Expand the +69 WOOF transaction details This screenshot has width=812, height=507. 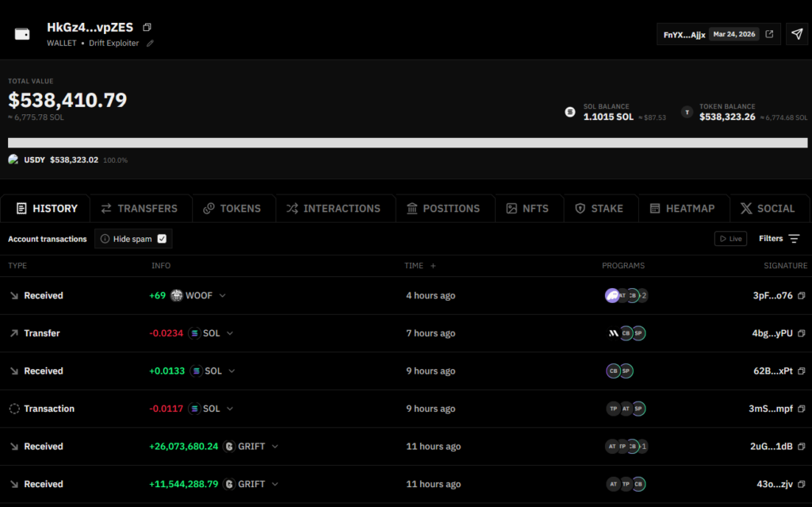[223, 296]
